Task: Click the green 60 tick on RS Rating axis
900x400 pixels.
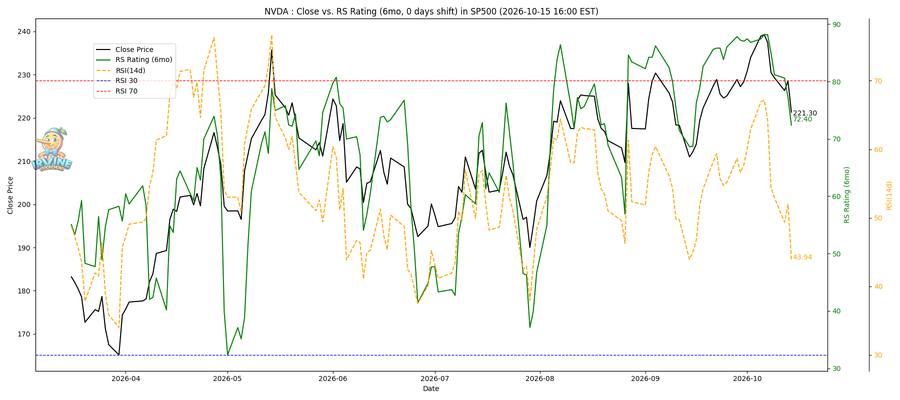Action: coord(836,196)
